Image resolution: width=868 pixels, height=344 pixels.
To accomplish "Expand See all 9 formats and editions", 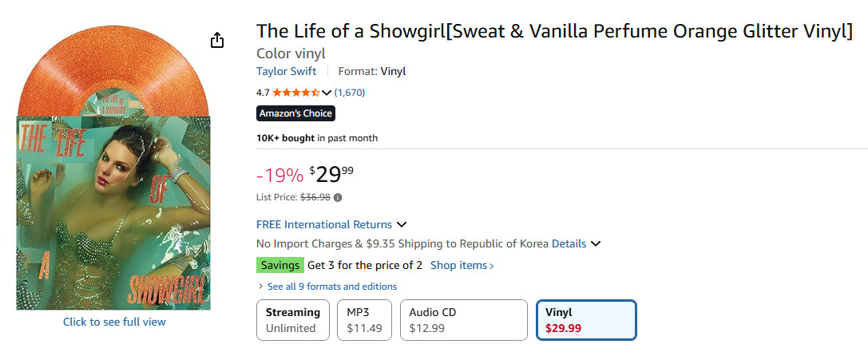I will [327, 287].
